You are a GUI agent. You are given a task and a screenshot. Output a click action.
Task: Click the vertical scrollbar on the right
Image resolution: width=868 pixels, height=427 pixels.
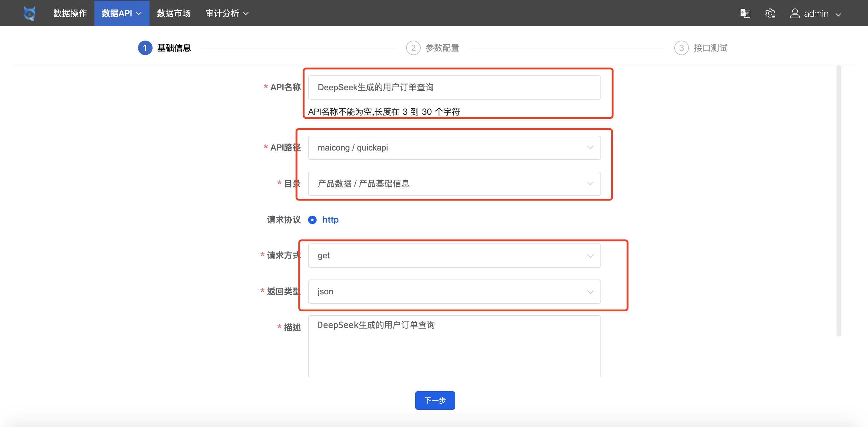[x=838, y=201]
